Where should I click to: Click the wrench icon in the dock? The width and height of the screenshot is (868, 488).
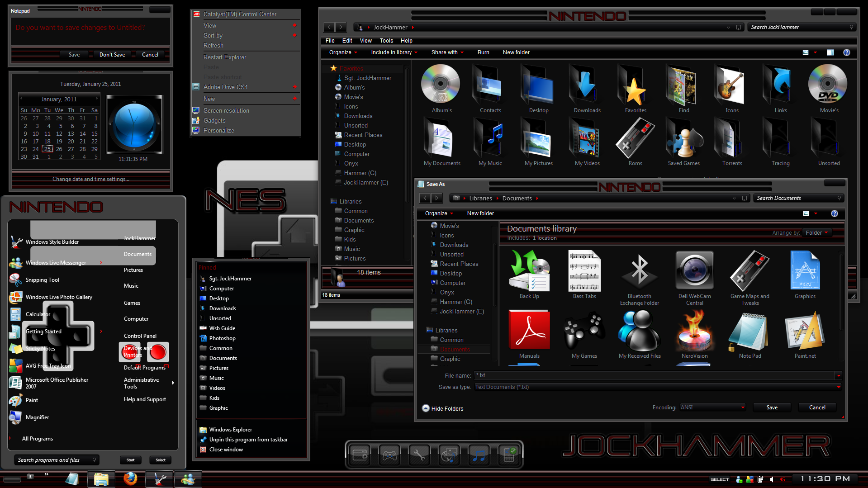click(419, 455)
